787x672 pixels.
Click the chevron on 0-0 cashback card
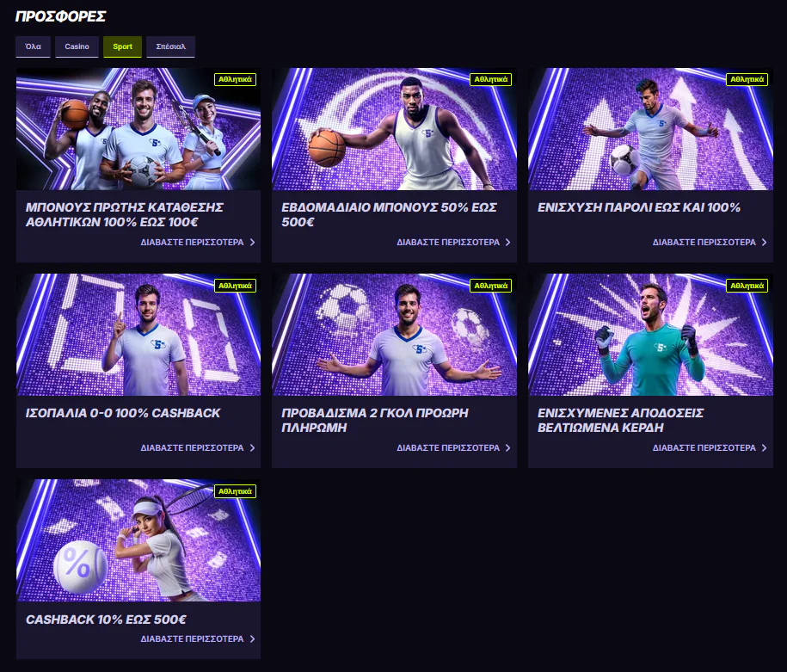[252, 448]
